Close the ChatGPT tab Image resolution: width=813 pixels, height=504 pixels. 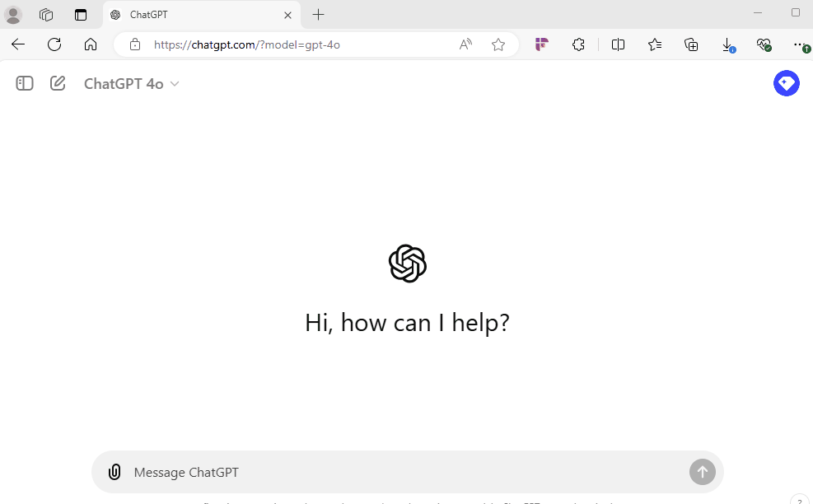287,15
